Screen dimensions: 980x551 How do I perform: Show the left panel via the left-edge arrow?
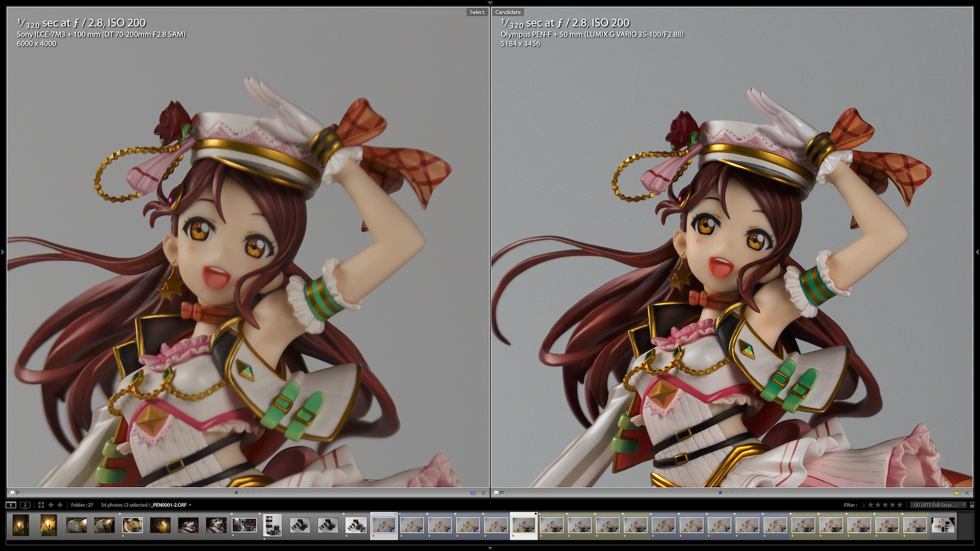pyautogui.click(x=3, y=252)
